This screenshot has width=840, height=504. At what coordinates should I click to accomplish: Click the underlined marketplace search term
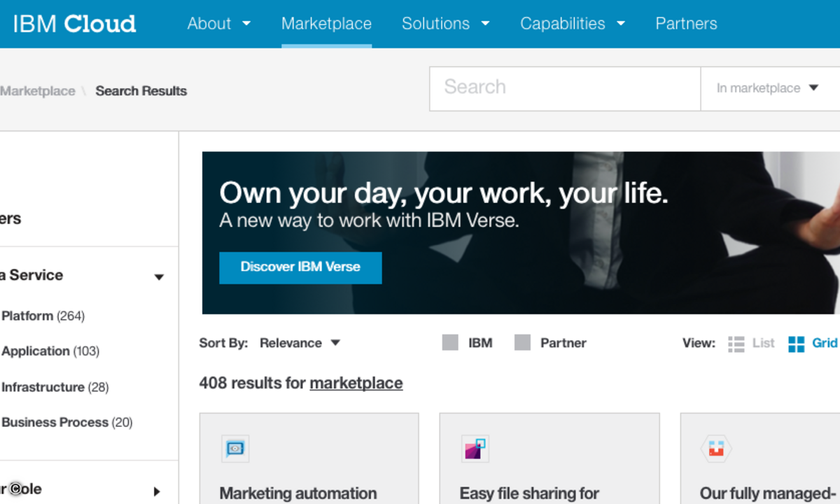pyautogui.click(x=356, y=383)
